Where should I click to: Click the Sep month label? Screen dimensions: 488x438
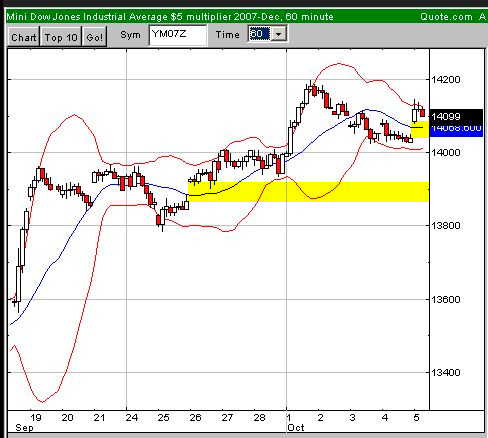[x=24, y=428]
